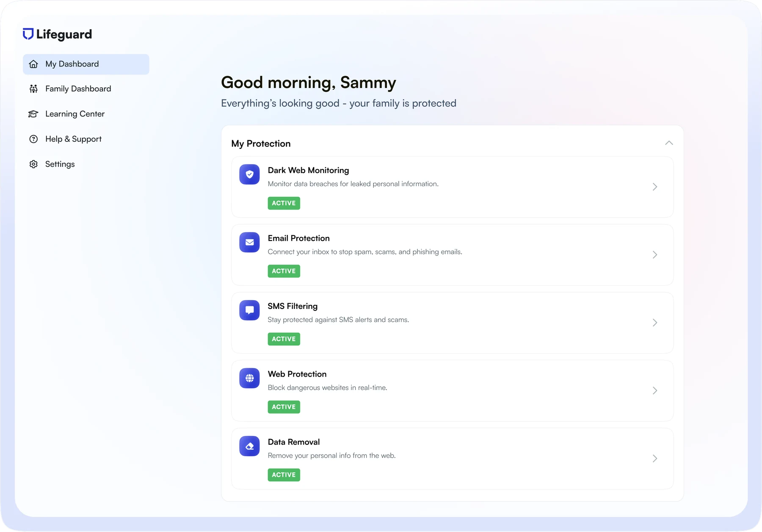Click the family is protected subtitle
Screen dimensions: 762x532
(339, 103)
